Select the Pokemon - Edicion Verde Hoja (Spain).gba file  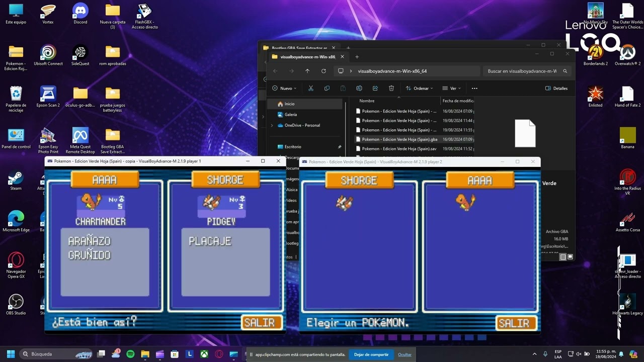click(x=414, y=139)
